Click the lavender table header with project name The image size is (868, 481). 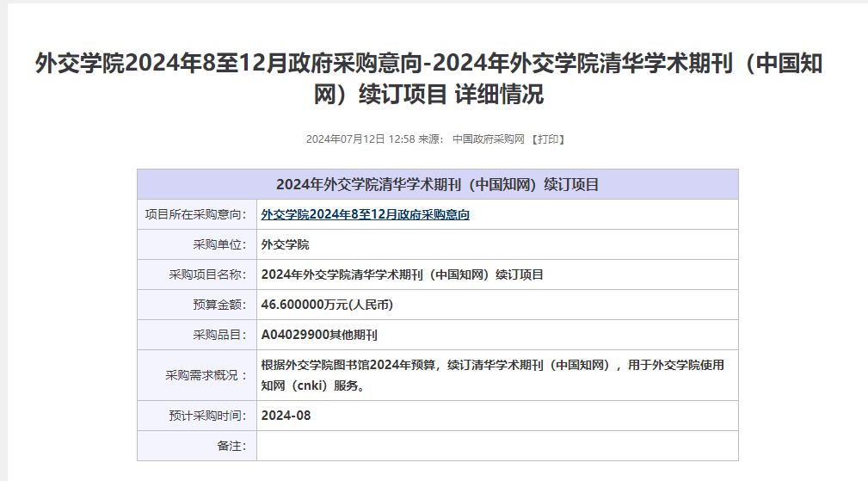(x=437, y=184)
